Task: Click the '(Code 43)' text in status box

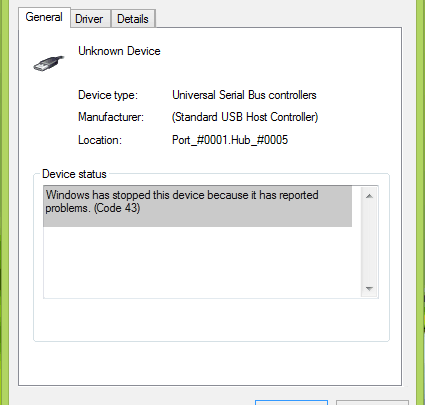Action: [117, 208]
